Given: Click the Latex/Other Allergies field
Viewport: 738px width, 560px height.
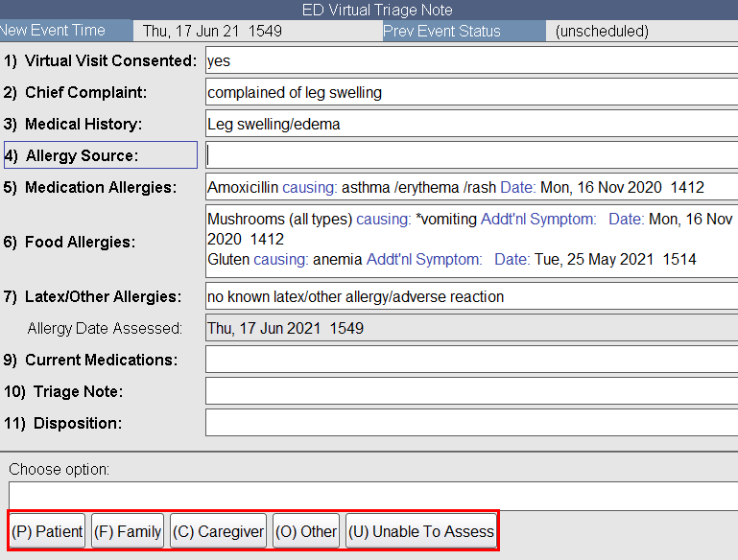Looking at the screenshot, I should (470, 296).
